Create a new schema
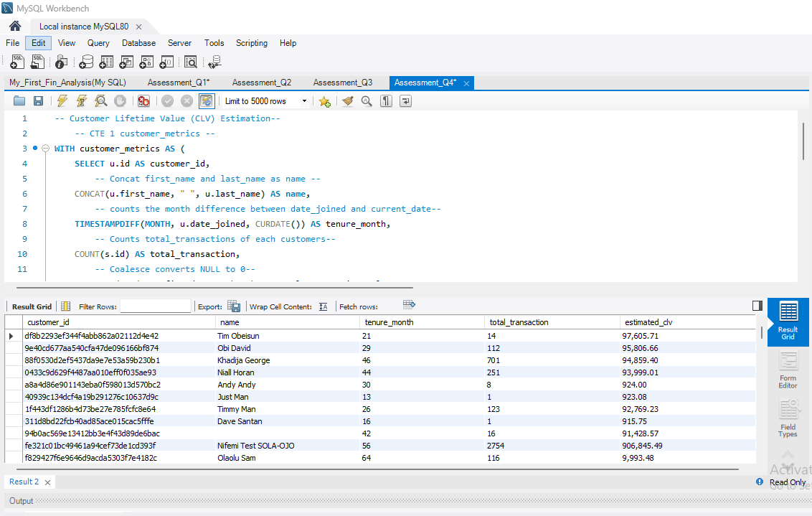The height and width of the screenshot is (516, 812). pyautogui.click(x=86, y=62)
